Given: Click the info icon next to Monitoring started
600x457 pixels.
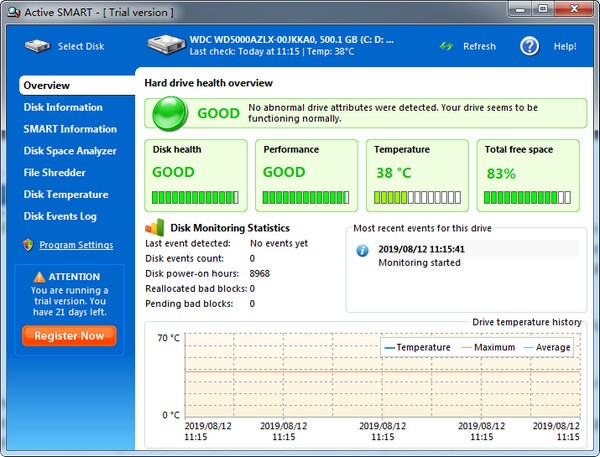Looking at the screenshot, I should (x=362, y=250).
